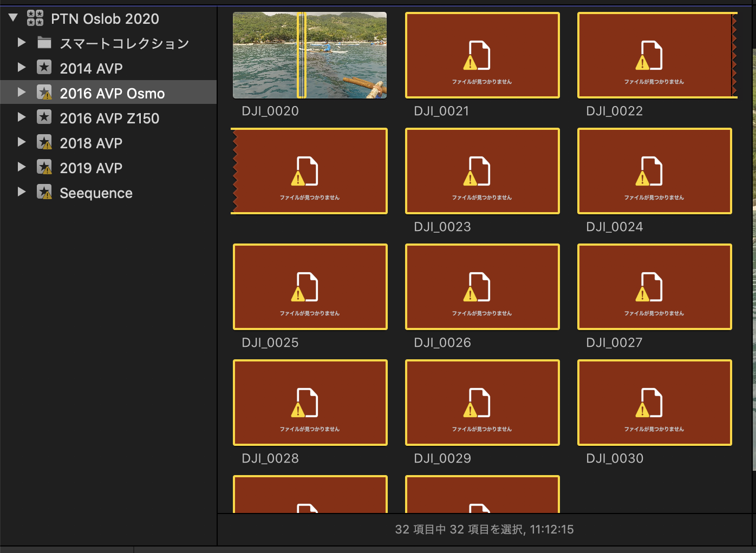Viewport: 756px width, 553px height.
Task: Click the missing-file icon in clip DJI_0030
Action: tap(649, 403)
